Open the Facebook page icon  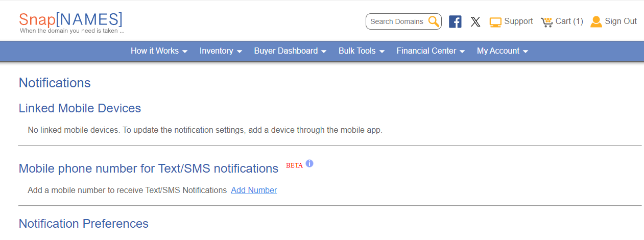click(455, 21)
